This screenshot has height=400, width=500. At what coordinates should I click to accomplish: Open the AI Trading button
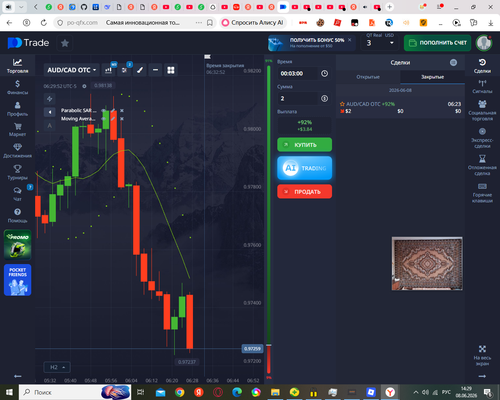pyautogui.click(x=305, y=168)
